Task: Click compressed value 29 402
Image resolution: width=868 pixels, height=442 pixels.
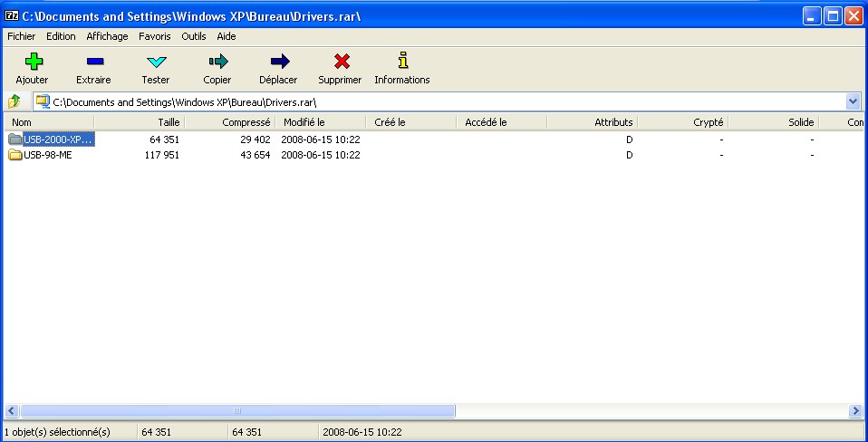Action: point(256,139)
